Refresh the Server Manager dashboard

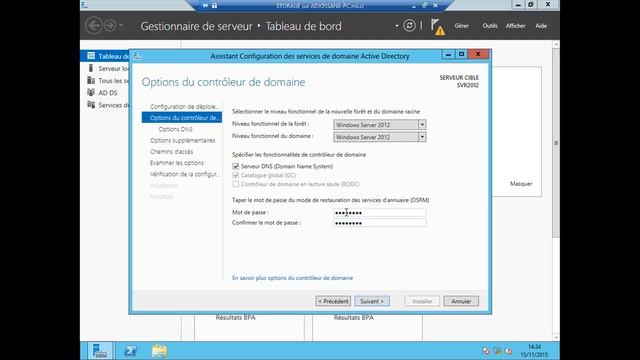[409, 26]
